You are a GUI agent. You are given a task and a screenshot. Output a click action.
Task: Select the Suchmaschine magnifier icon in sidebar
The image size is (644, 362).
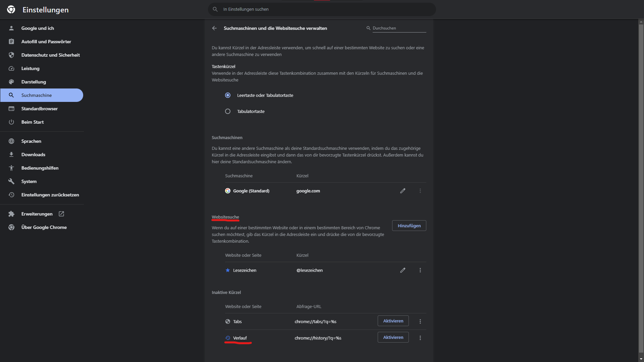tap(11, 95)
